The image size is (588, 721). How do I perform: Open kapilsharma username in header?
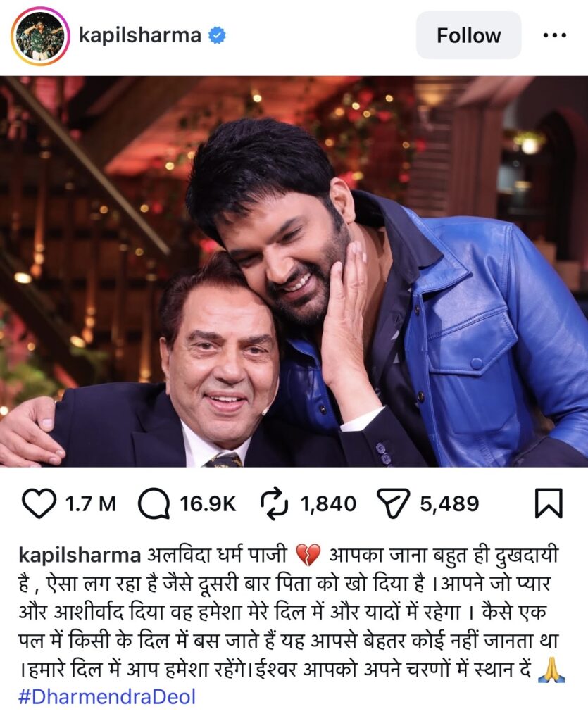point(140,35)
